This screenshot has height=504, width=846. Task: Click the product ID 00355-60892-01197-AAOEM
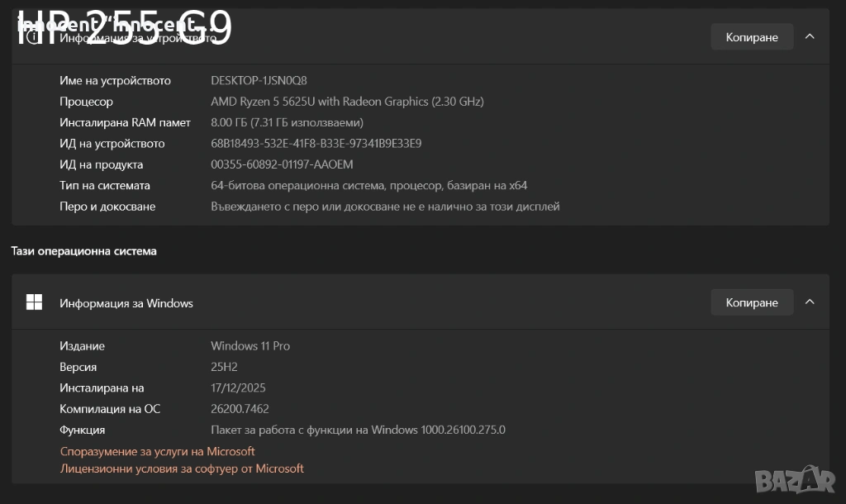(282, 164)
